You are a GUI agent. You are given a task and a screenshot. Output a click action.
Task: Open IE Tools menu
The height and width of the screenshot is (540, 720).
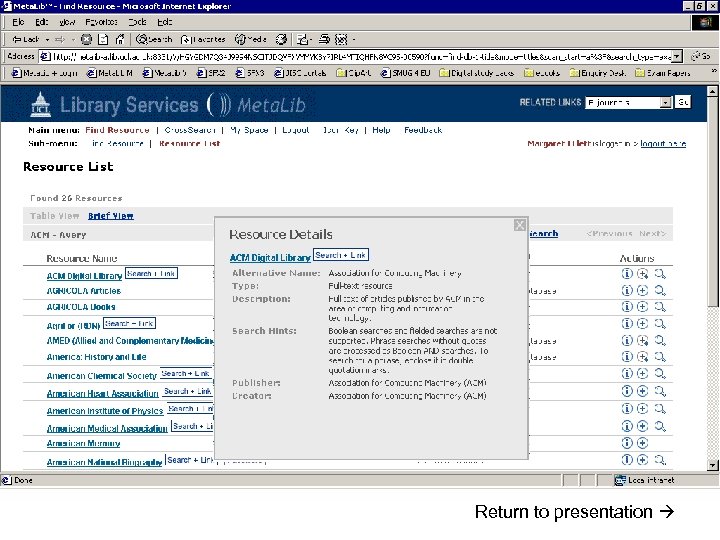click(137, 22)
